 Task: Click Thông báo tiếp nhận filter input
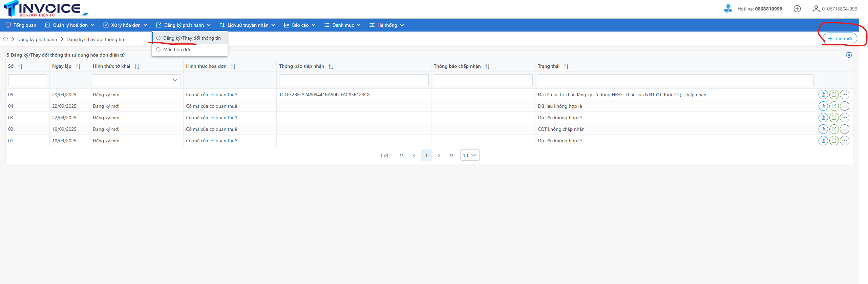tap(354, 80)
